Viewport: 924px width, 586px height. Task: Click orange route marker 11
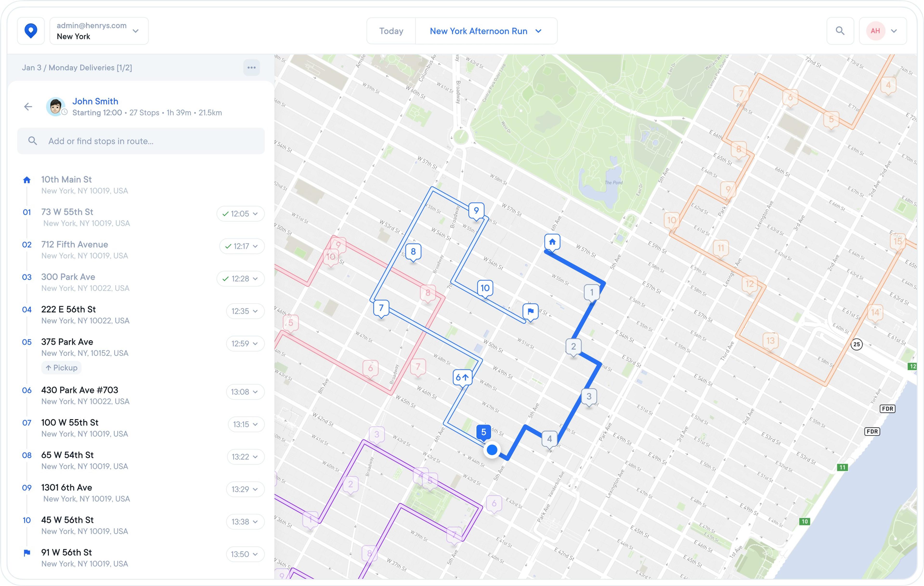(x=721, y=249)
